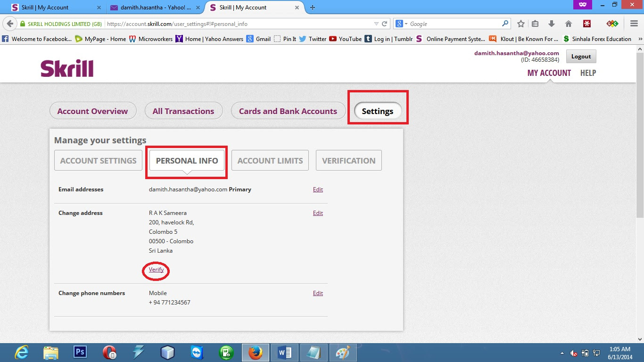This screenshot has width=644, height=362.
Task: Edit phone numbers
Action: coord(318,293)
